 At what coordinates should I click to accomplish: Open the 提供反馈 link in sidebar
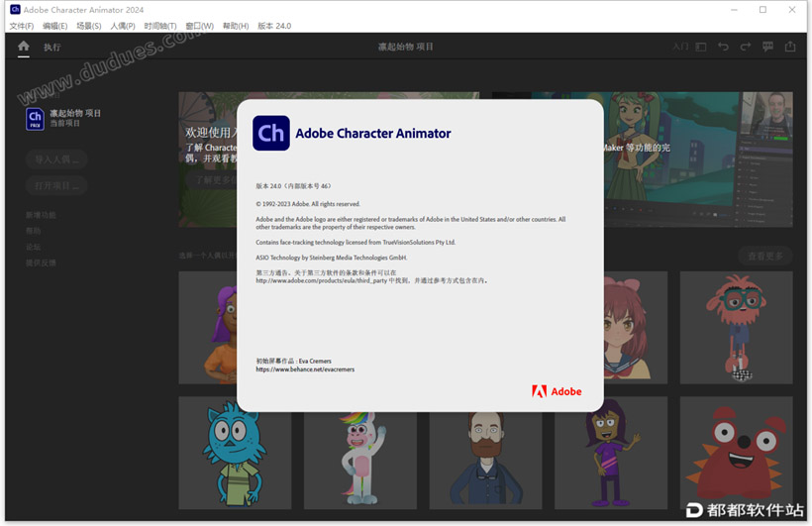[41, 263]
